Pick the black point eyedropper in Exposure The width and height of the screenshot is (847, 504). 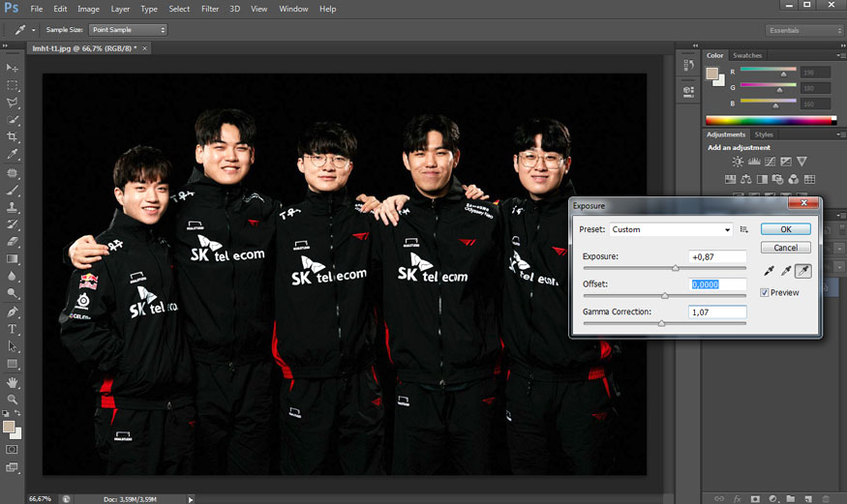pyautogui.click(x=770, y=270)
